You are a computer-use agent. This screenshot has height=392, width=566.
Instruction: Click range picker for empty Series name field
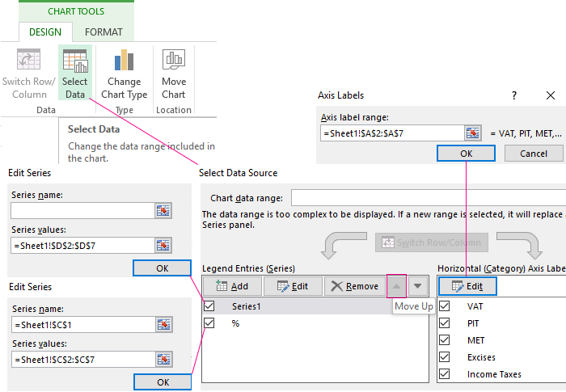tap(163, 210)
